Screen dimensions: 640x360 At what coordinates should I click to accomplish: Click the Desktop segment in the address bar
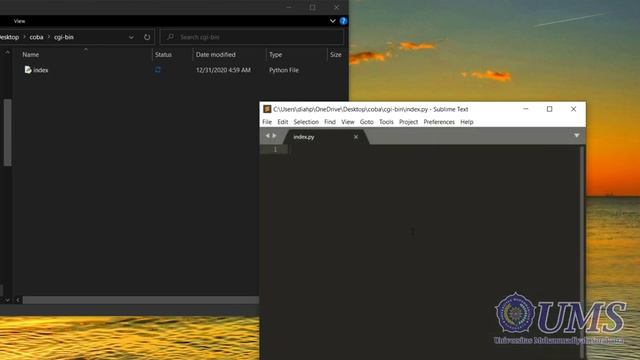click(x=9, y=37)
